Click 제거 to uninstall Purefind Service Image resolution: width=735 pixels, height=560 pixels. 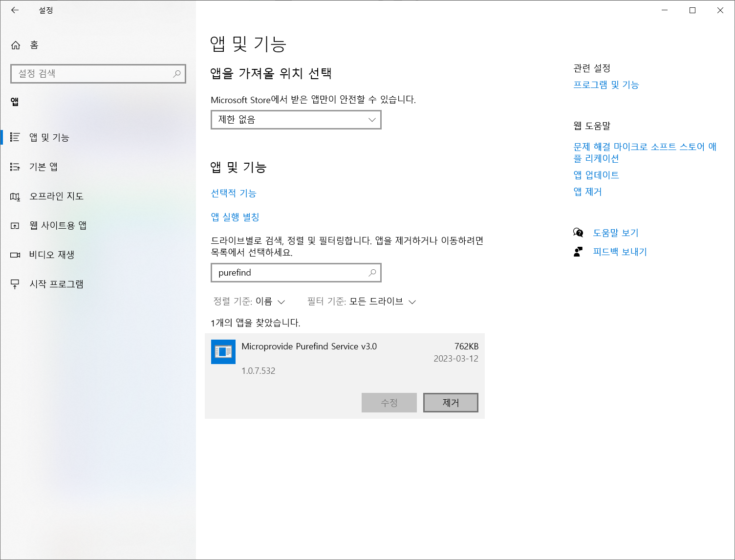450,402
